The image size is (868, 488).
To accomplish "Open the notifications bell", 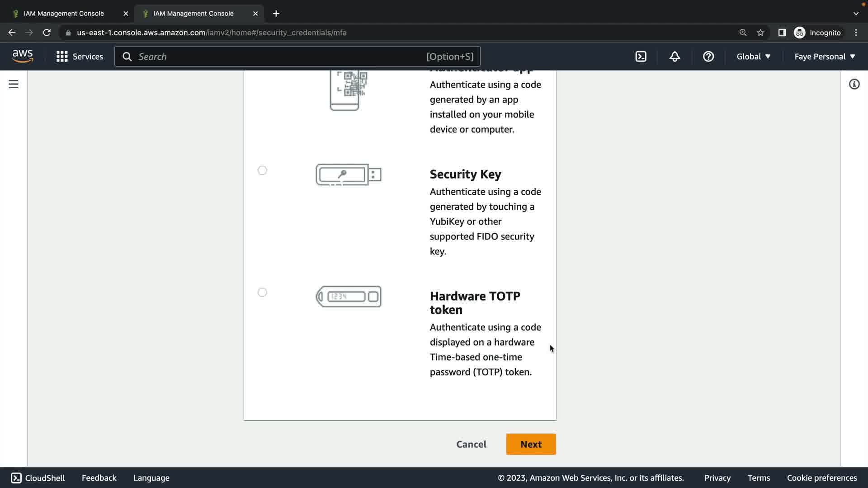I will (x=675, y=56).
